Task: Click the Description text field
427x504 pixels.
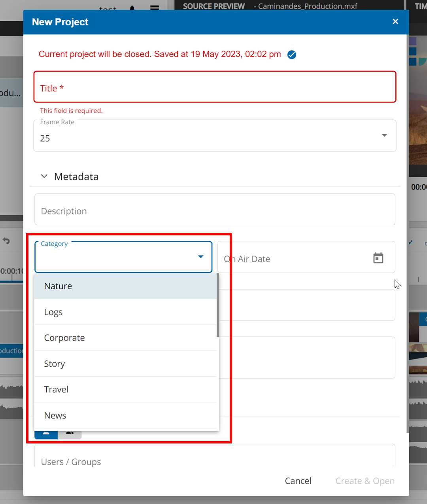Action: [215, 209]
